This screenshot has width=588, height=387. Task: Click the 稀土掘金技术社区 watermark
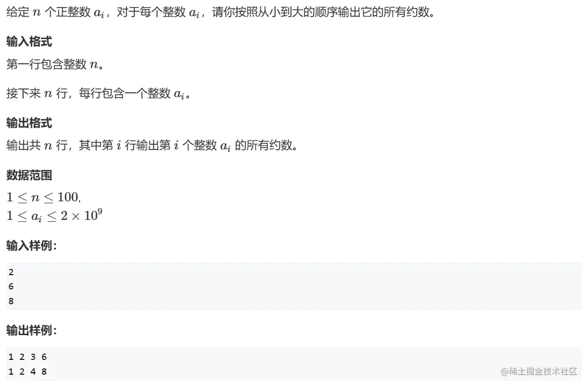[x=539, y=372]
